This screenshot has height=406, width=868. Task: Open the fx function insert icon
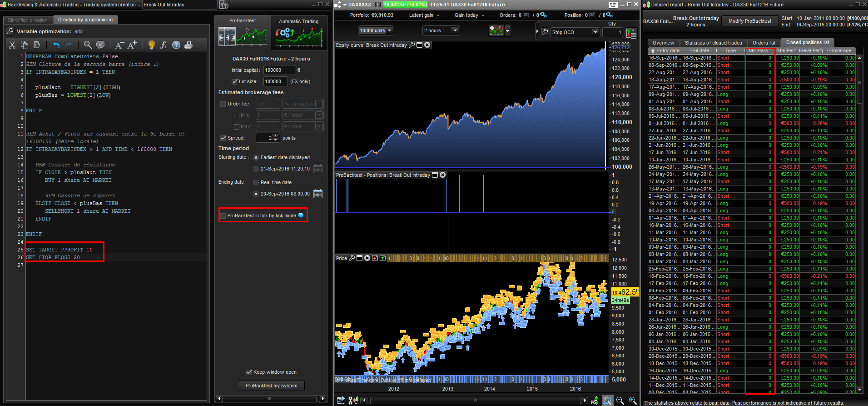pos(164,45)
